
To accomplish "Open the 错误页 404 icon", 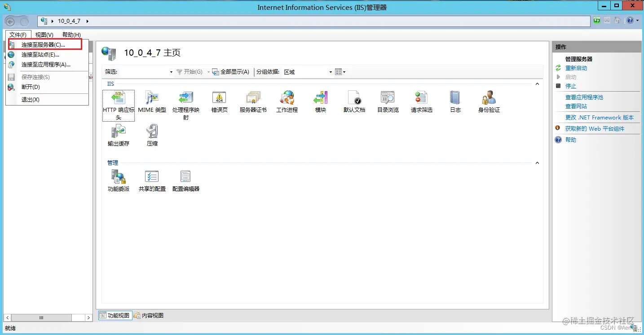I will [x=219, y=98].
